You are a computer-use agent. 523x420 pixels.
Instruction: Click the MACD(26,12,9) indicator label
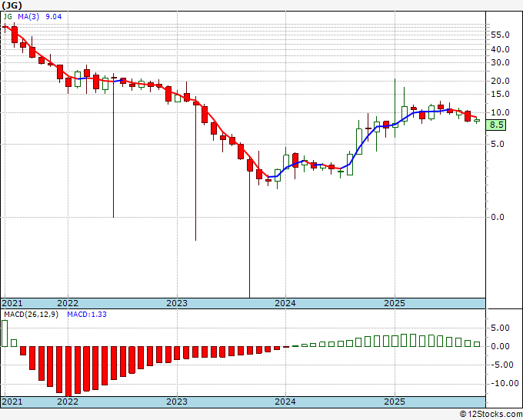click(x=32, y=314)
